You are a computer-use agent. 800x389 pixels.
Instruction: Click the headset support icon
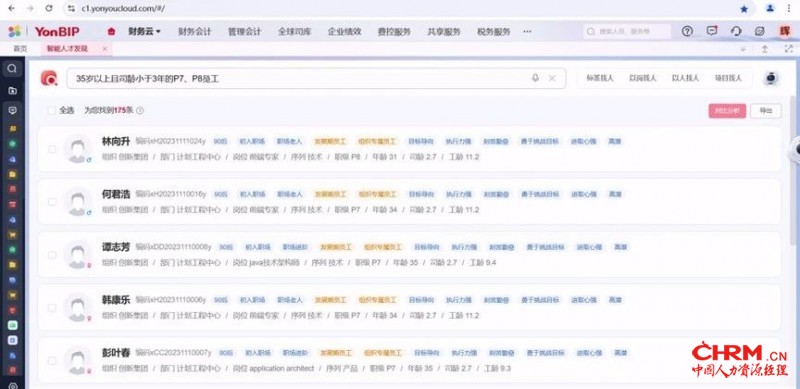736,31
